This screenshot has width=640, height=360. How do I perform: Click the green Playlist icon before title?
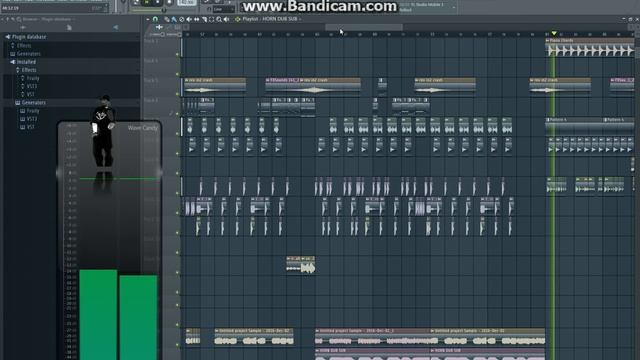238,19
